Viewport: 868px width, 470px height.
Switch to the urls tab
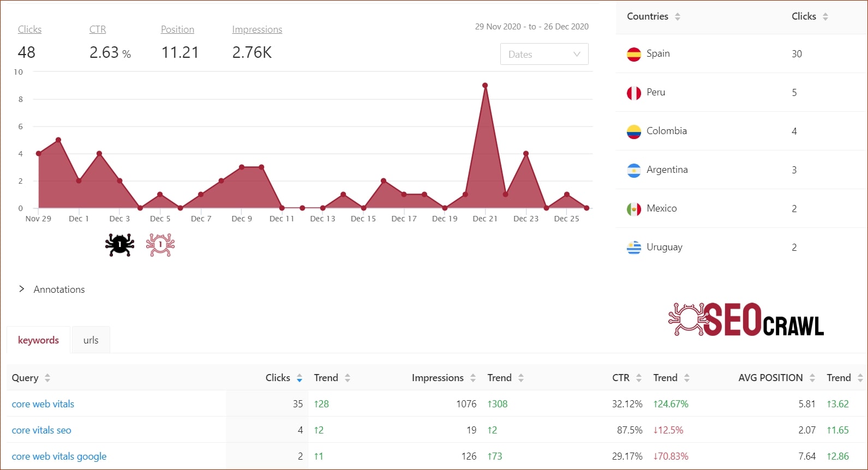(x=91, y=340)
